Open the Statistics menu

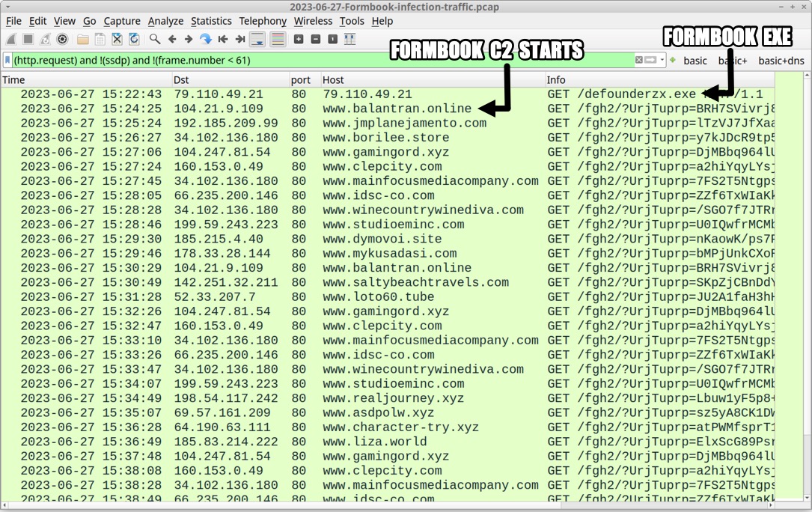click(x=211, y=21)
